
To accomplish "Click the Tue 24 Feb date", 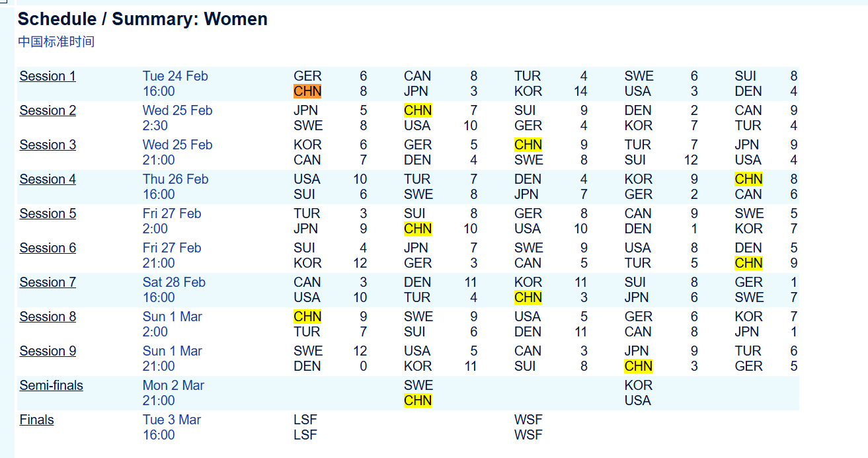I will (x=175, y=76).
